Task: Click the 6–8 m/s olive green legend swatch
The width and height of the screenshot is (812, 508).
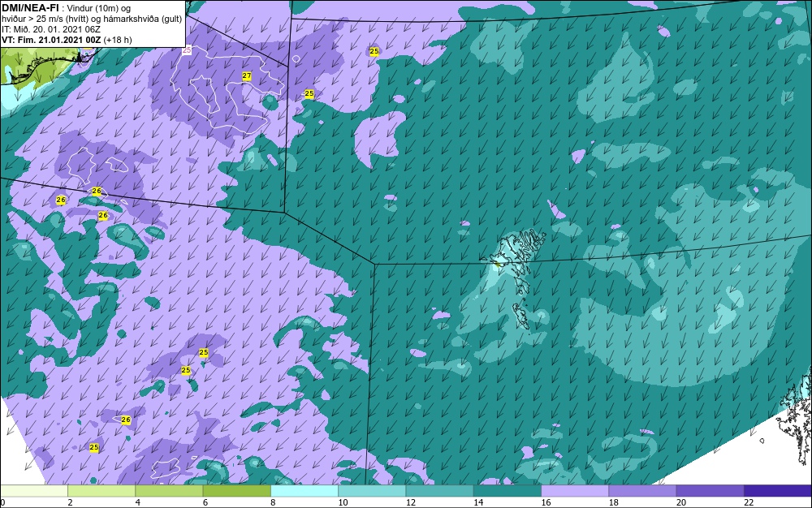Action: (x=236, y=491)
